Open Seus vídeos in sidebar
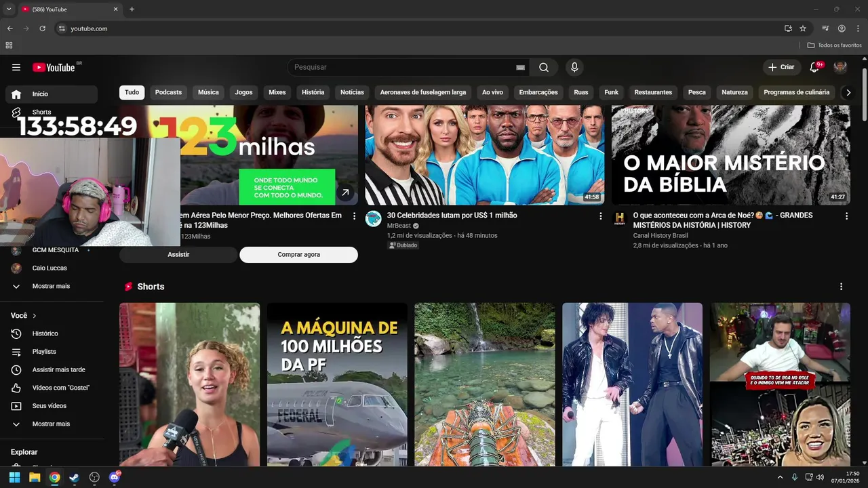Viewport: 868px width, 488px height. tap(52, 406)
